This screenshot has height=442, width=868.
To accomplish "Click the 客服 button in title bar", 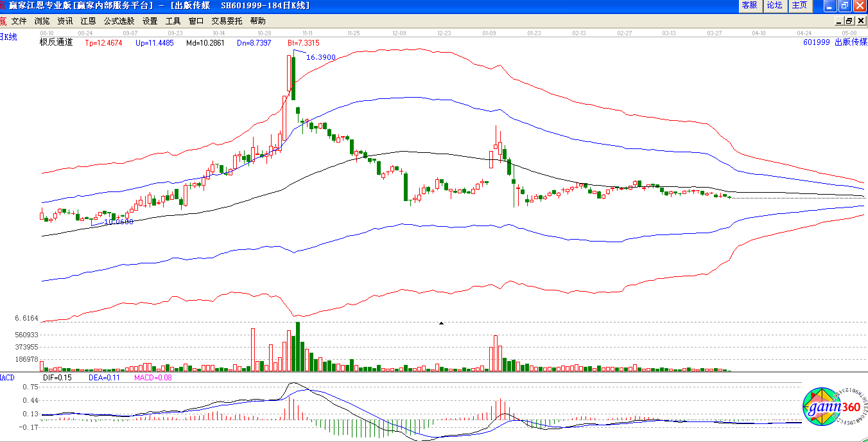I will 749,6.
